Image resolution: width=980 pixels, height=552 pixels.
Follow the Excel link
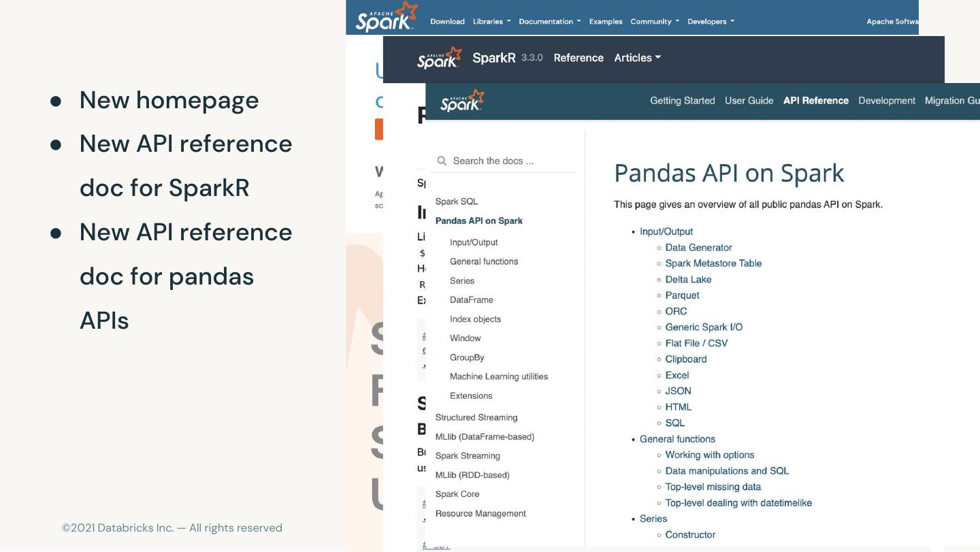pos(677,375)
